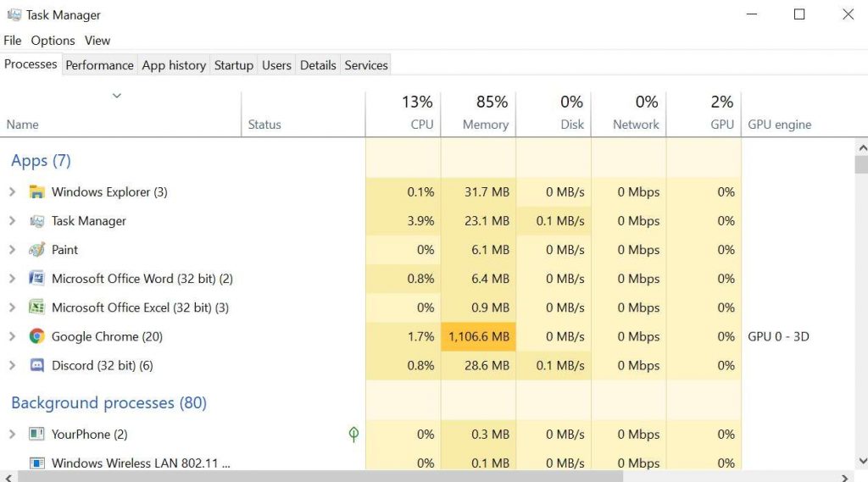Expand the Task Manager process group
This screenshot has width=868, height=482.
tap(12, 221)
